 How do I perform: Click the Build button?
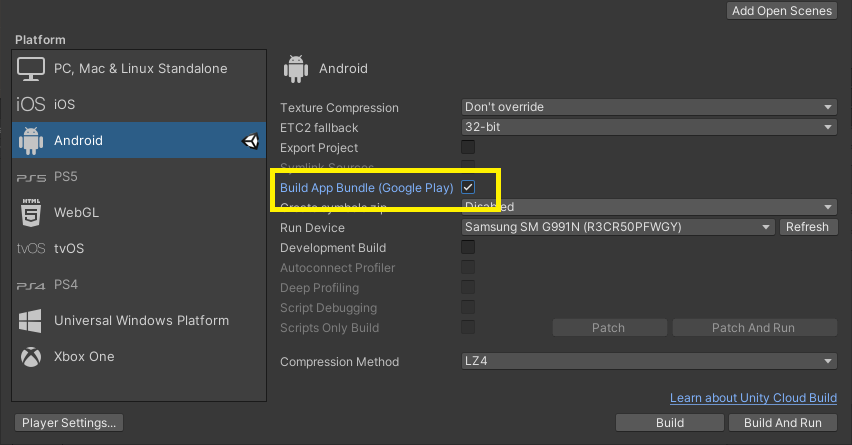(x=669, y=423)
